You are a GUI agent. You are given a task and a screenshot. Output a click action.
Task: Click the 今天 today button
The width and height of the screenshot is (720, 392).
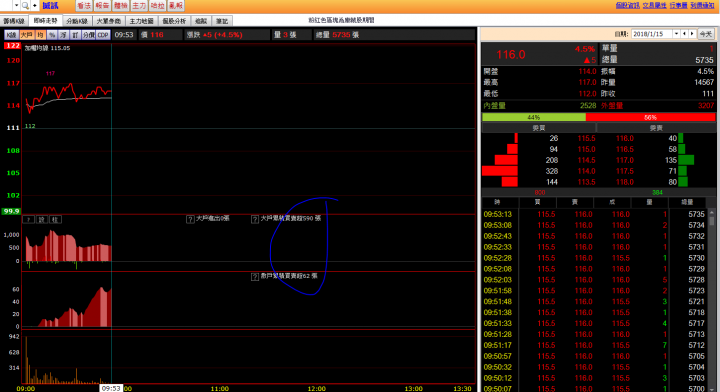point(705,34)
